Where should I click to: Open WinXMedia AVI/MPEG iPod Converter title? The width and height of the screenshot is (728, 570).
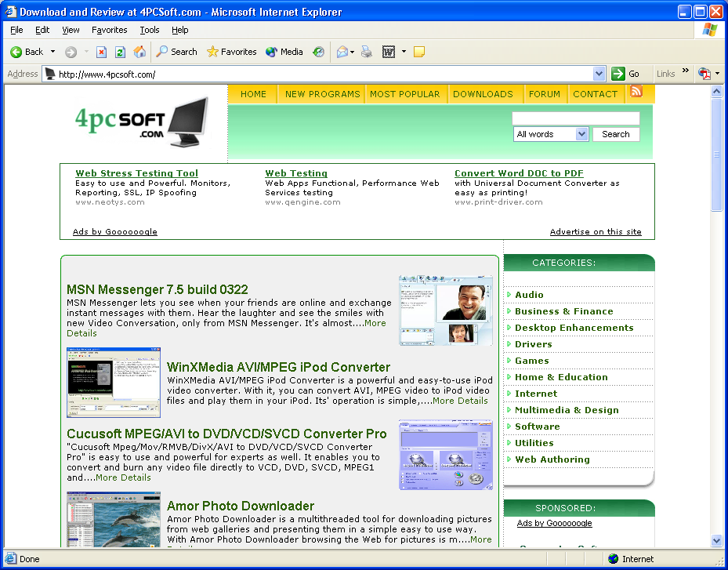click(x=278, y=367)
